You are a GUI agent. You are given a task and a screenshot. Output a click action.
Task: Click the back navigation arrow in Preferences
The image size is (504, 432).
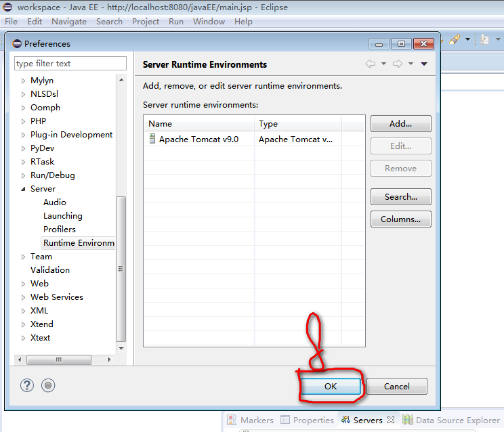371,64
